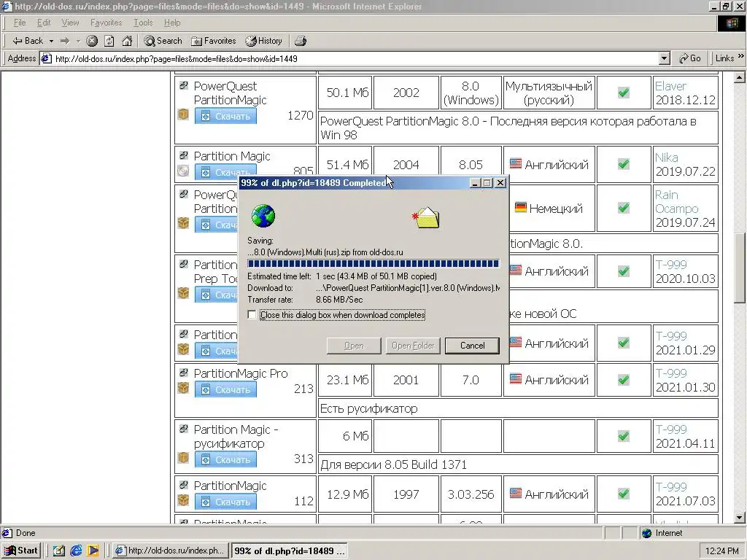This screenshot has height=560, width=747.
Task: Click the Forward arrow button
Action: 65,41
